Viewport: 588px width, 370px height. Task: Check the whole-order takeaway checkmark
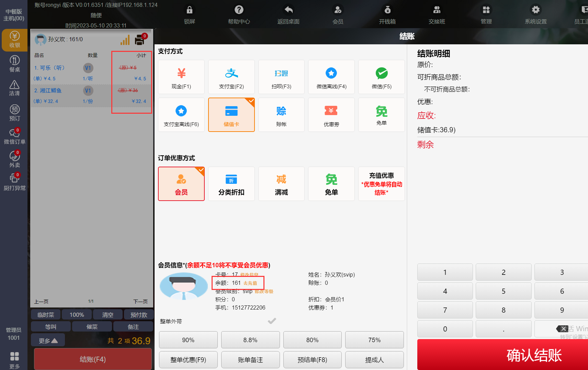[x=272, y=321]
